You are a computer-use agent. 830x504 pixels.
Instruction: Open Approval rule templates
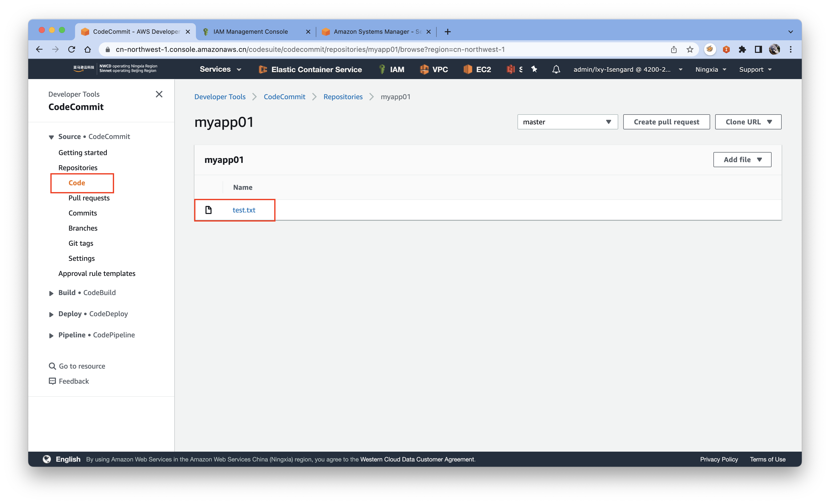(97, 274)
